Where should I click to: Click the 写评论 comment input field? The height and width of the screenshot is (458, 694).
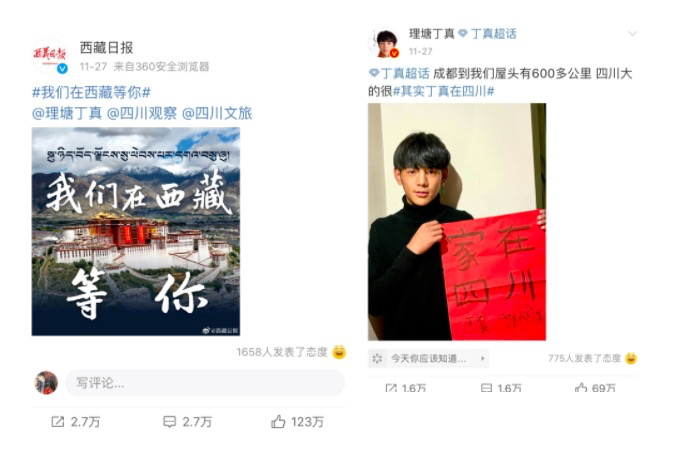click(205, 383)
